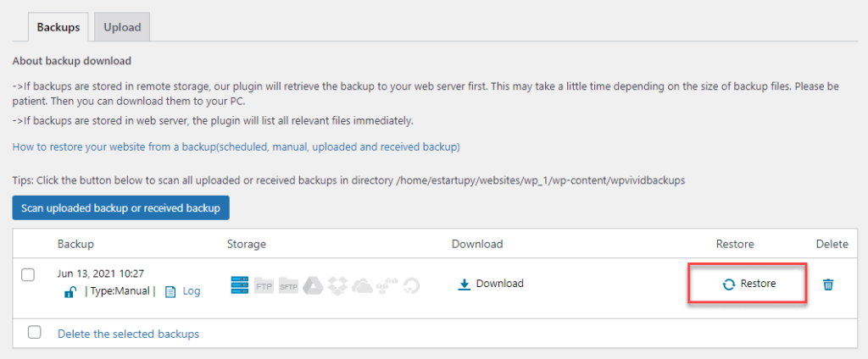This screenshot has height=359, width=868.
Task: Open the backup Log document icon
Action: (x=170, y=291)
